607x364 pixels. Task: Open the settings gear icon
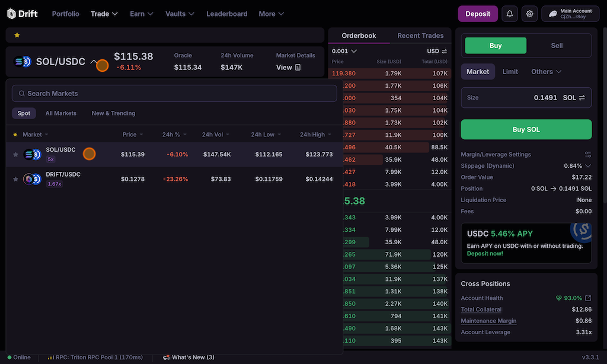[529, 14]
